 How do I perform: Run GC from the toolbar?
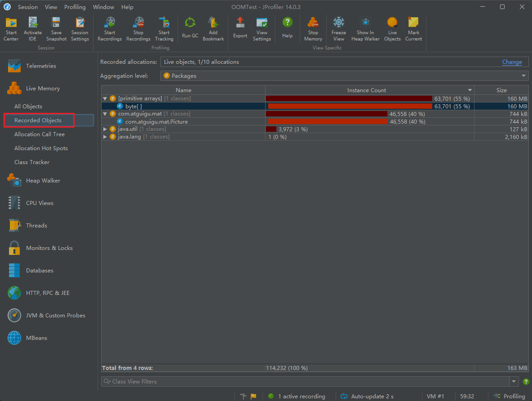pyautogui.click(x=190, y=28)
